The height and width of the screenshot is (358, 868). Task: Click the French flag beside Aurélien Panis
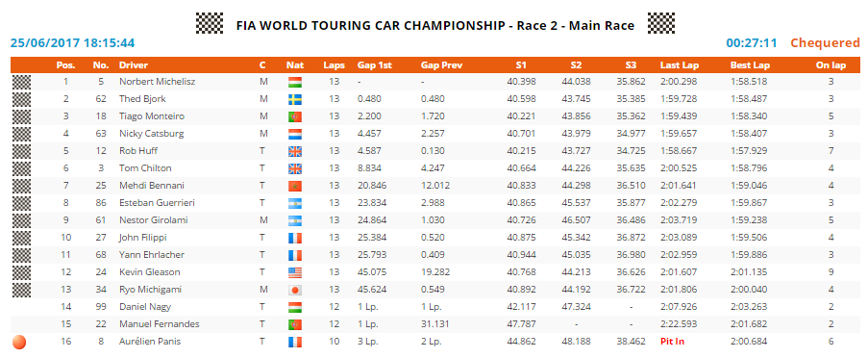[x=294, y=342]
